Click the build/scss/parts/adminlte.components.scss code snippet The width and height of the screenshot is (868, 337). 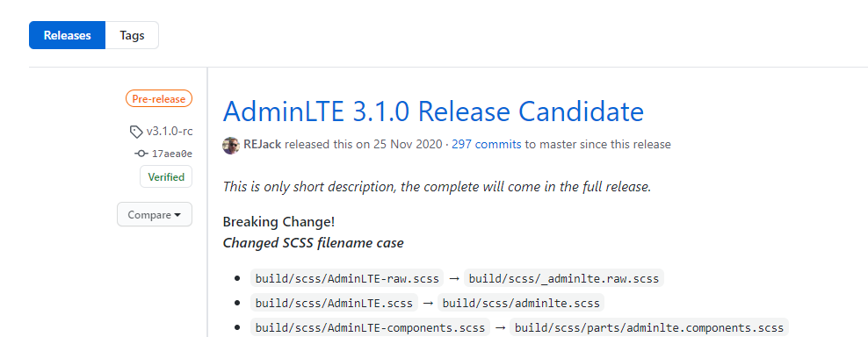point(648,327)
